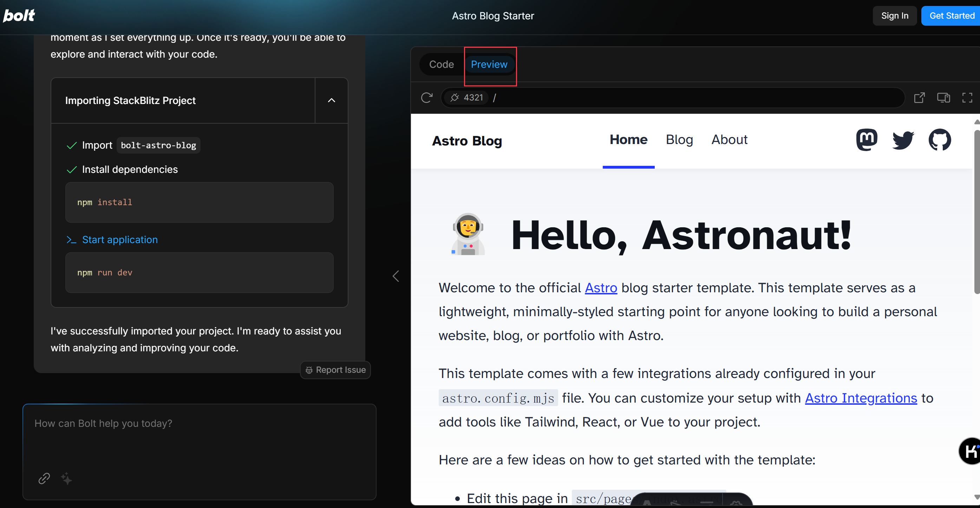Click the Astro Integrations link
The image size is (980, 508).
click(x=861, y=398)
